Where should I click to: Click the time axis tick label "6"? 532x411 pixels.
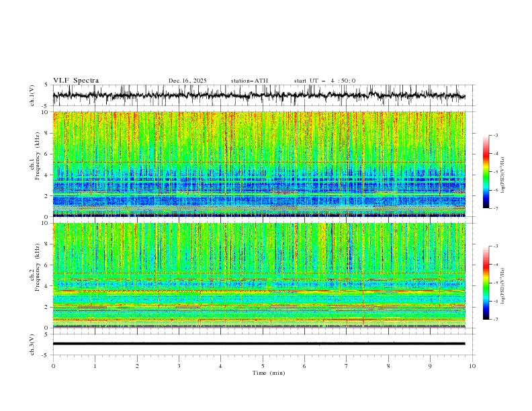pyautogui.click(x=304, y=366)
